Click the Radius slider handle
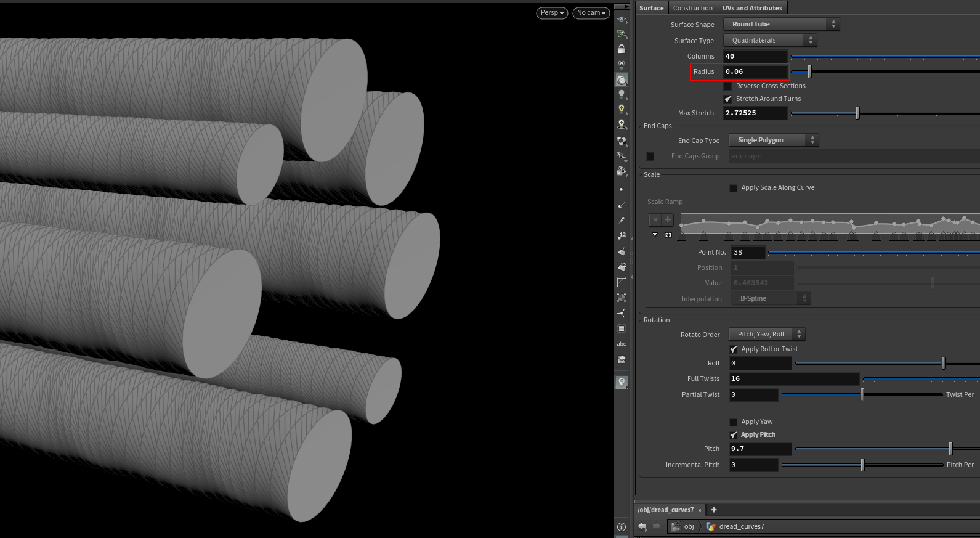 tap(809, 72)
